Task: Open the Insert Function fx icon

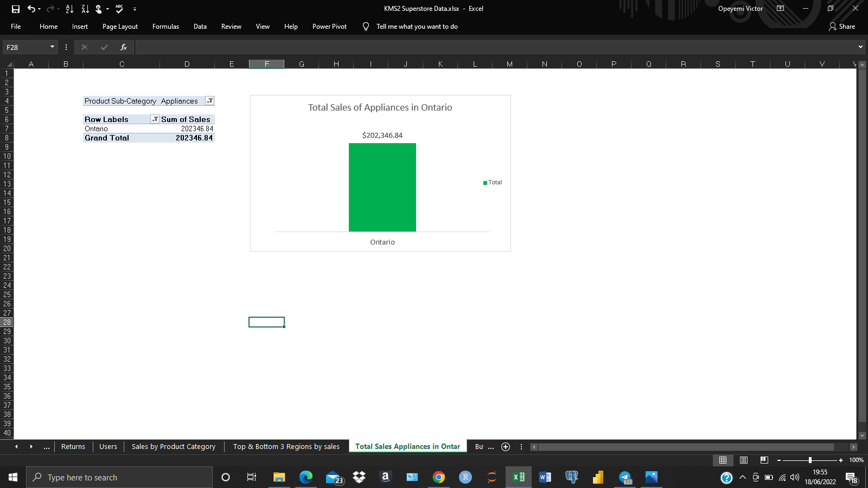Action: 124,47
